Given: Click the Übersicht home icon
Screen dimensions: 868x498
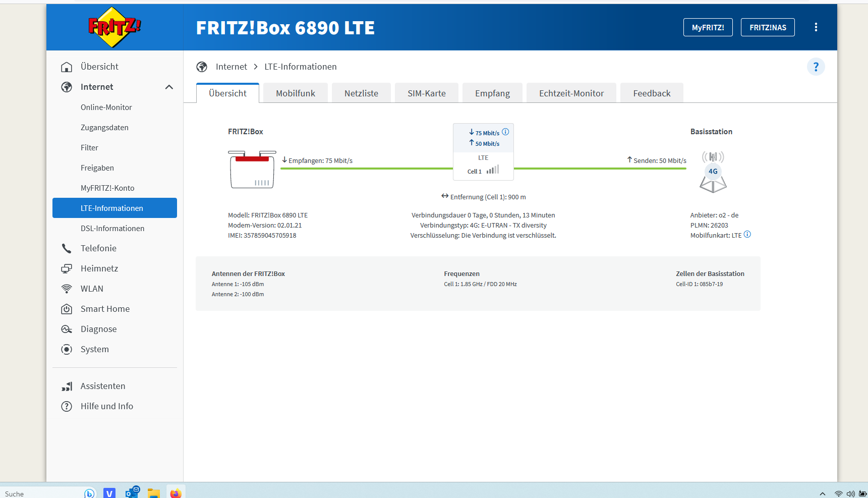Looking at the screenshot, I should 67,67.
